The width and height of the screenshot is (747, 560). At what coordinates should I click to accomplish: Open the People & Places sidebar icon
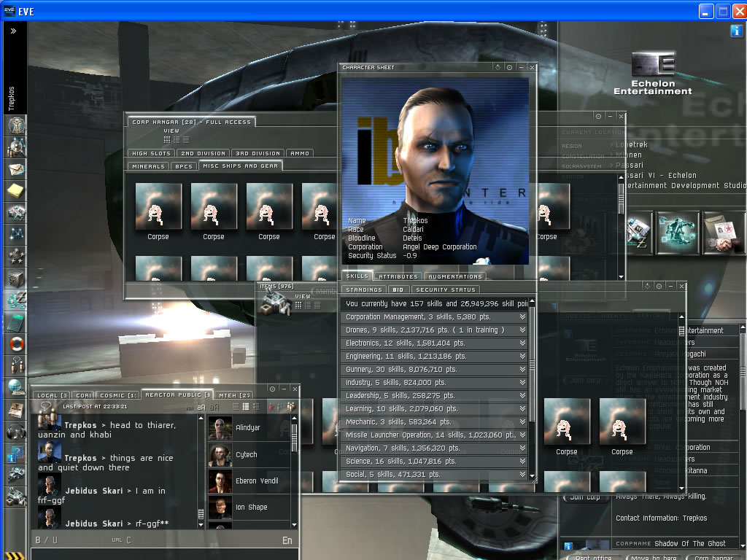[x=16, y=147]
